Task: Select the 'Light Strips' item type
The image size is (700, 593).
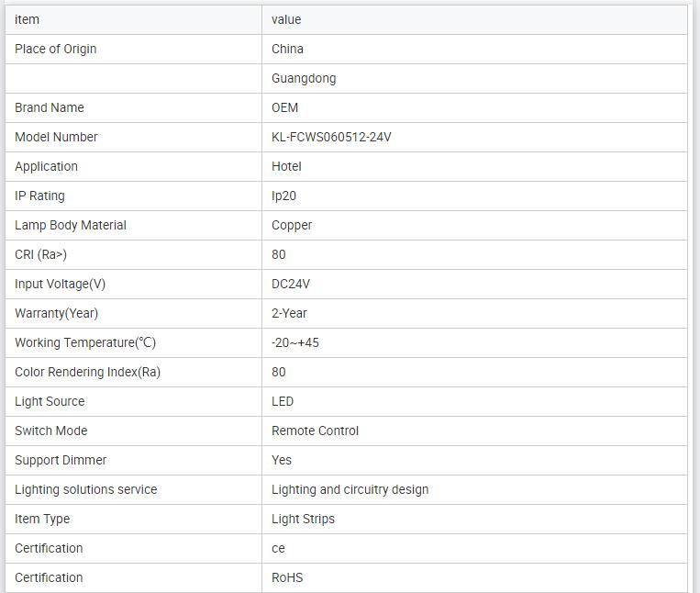Action: coord(303,519)
